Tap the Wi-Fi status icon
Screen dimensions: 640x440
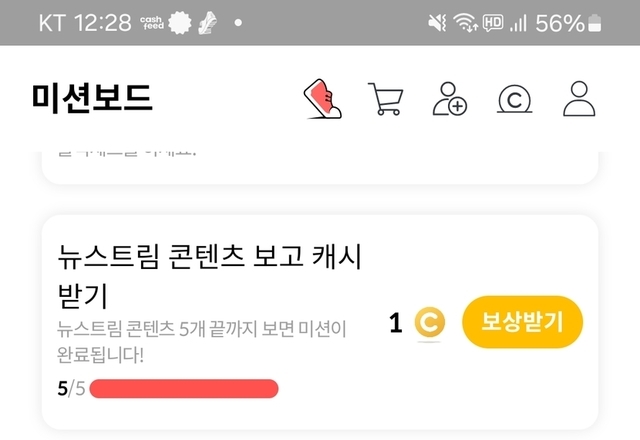click(465, 22)
